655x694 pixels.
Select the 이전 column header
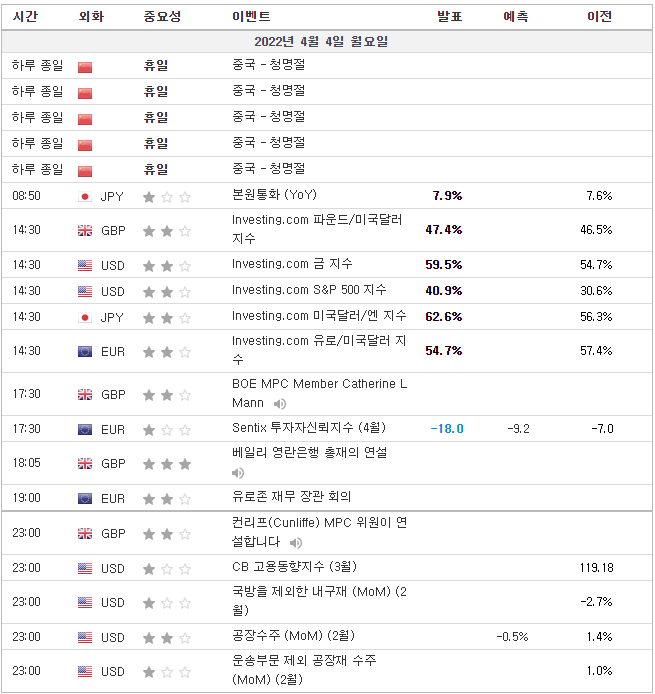600,17
